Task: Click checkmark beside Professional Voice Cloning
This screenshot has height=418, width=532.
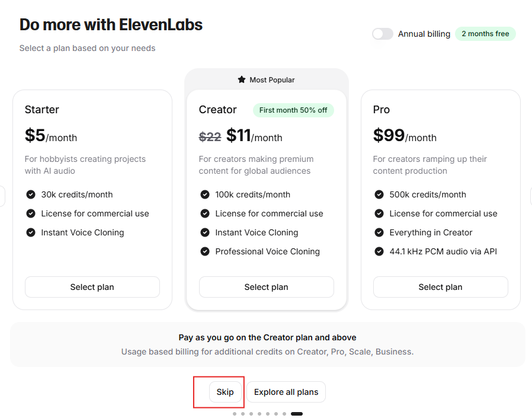Action: click(x=205, y=251)
